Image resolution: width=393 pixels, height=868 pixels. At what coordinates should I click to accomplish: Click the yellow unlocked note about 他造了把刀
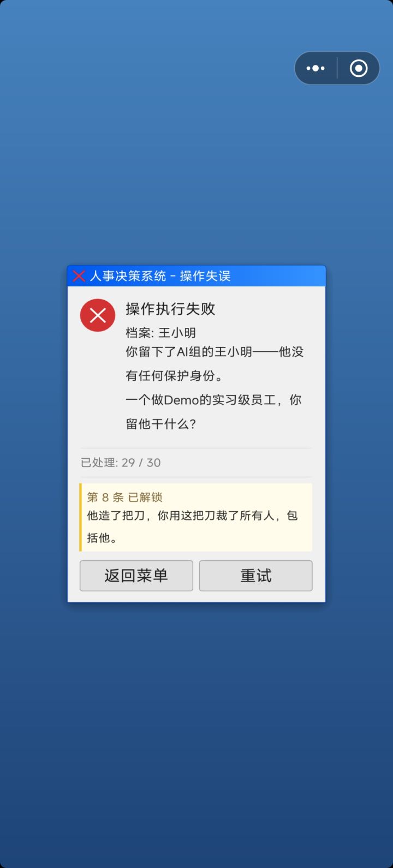point(196,517)
